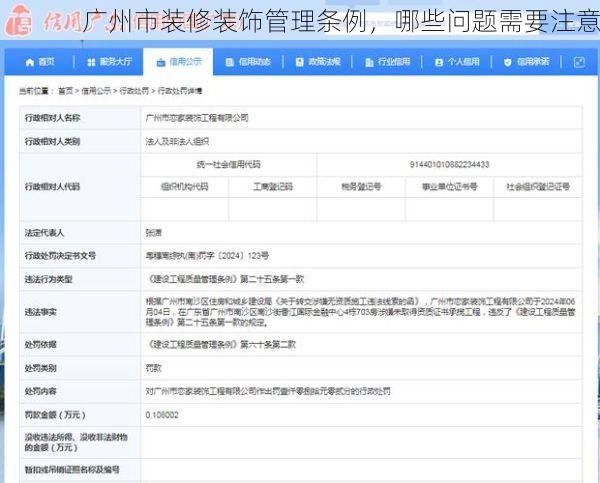Click the 违法事实 description paragraph
Image resolution: width=600 pixels, height=483 pixels.
click(x=360, y=312)
